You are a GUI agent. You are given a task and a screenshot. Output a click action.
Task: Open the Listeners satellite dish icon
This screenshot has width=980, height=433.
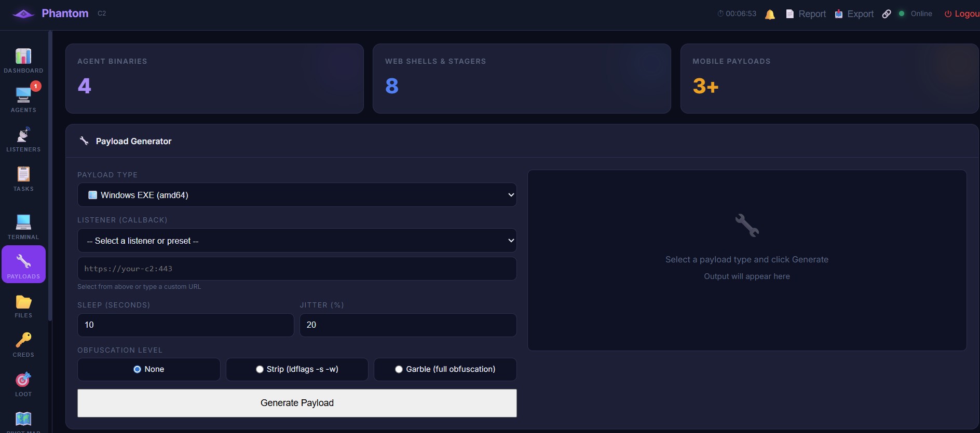(23, 135)
